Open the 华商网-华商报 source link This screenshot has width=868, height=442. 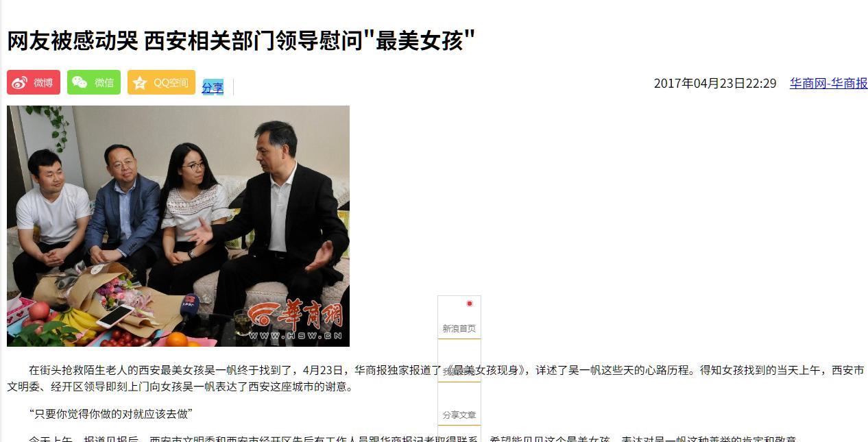(x=828, y=83)
